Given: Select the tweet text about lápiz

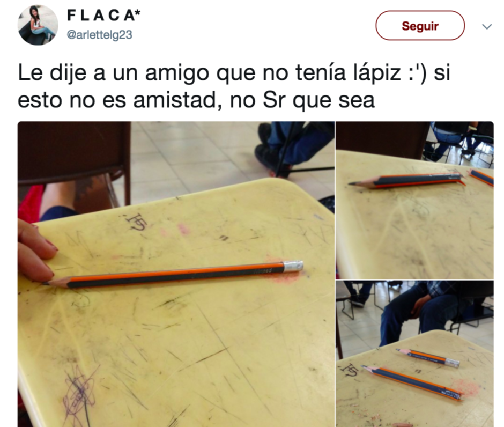Looking at the screenshot, I should pos(234,86).
